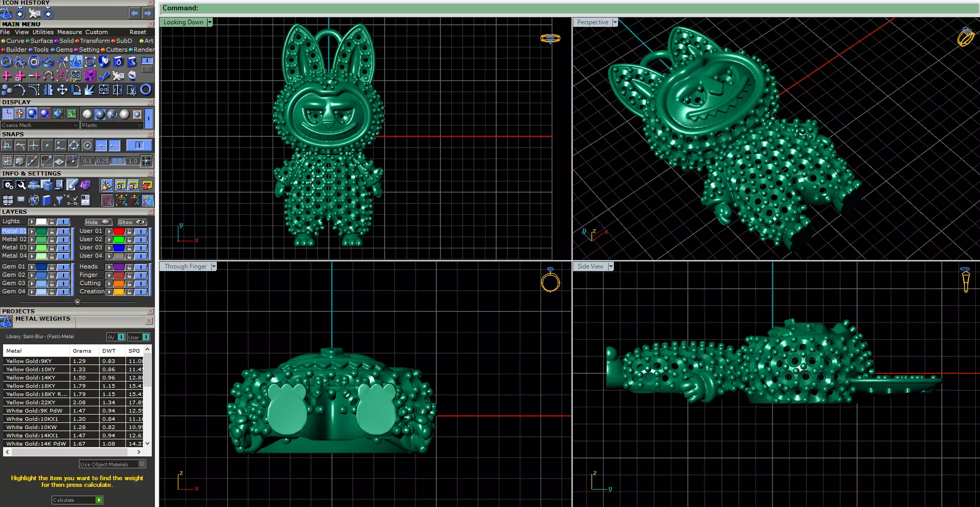This screenshot has width=980, height=507.
Task: Click the previous history ring icon in Icon History
Action: click(20, 13)
